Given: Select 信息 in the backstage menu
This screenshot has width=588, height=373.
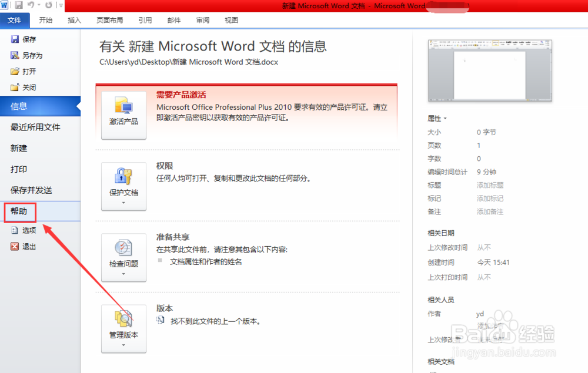Looking at the screenshot, I should click(x=40, y=106).
